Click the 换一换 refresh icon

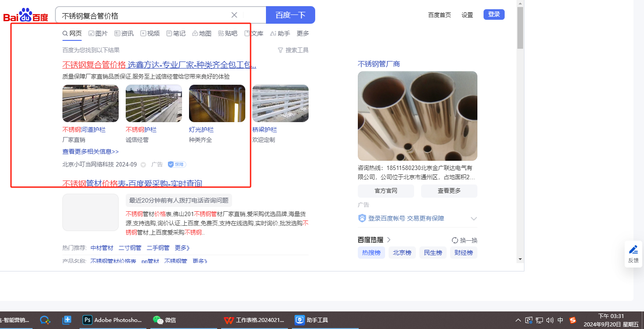pyautogui.click(x=455, y=240)
